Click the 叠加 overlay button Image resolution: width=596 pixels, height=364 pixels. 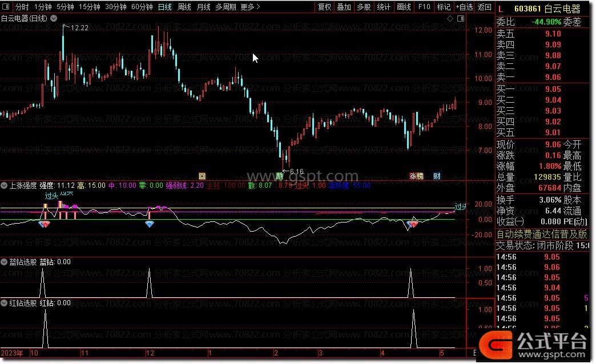coord(344,7)
